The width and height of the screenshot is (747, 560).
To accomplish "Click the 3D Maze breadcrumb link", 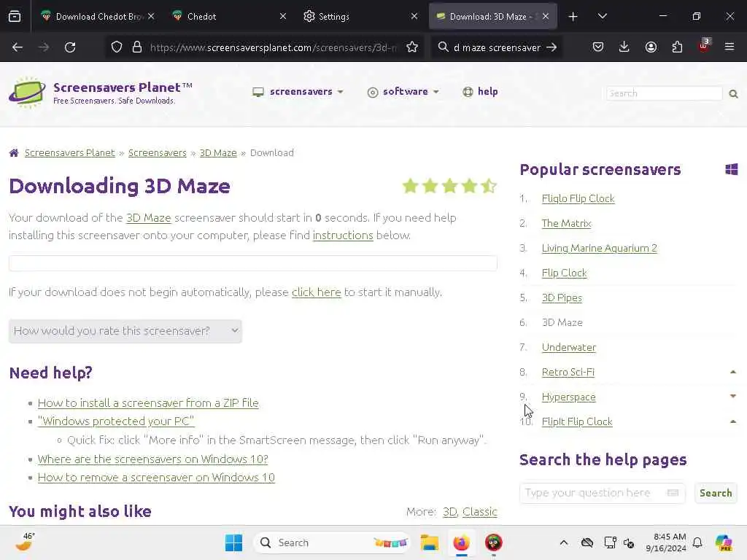I will [x=218, y=153].
